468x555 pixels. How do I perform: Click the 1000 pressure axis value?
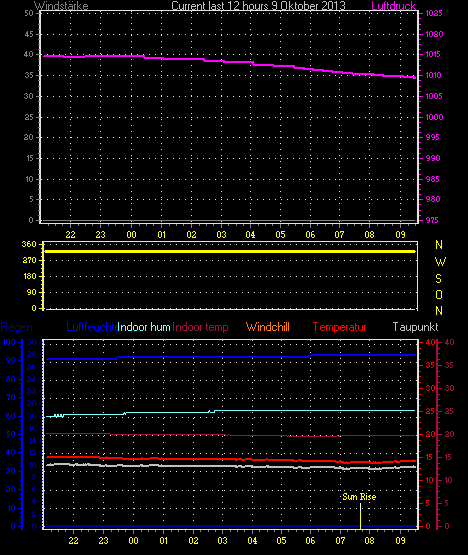[x=434, y=117]
